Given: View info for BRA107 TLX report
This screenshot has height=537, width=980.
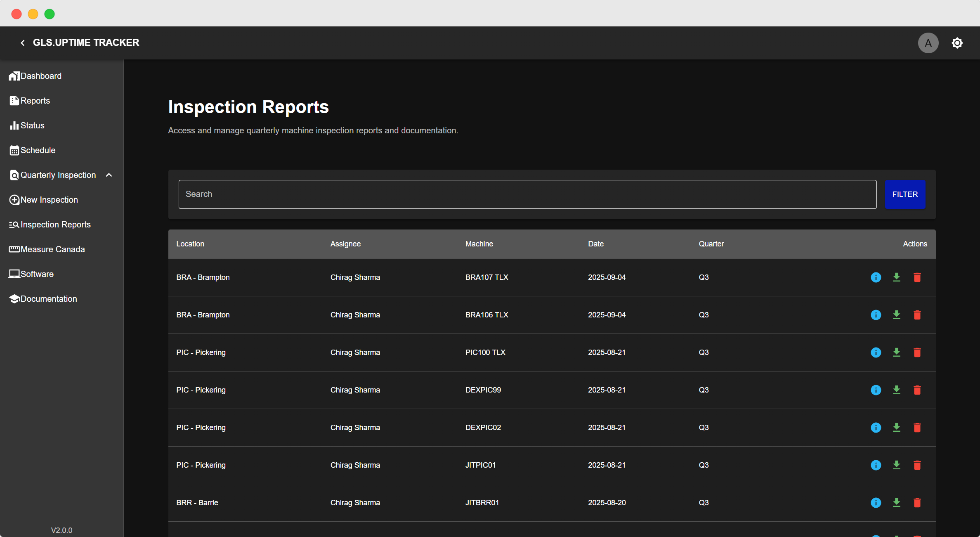Looking at the screenshot, I should pyautogui.click(x=876, y=277).
